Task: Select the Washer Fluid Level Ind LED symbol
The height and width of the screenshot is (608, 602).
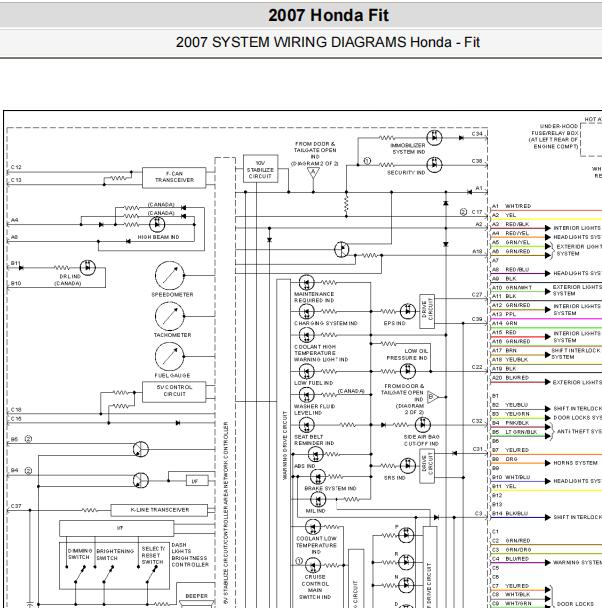Action: pos(307,395)
